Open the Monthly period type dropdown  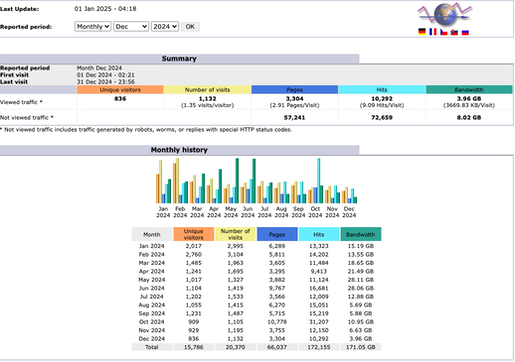click(x=93, y=27)
